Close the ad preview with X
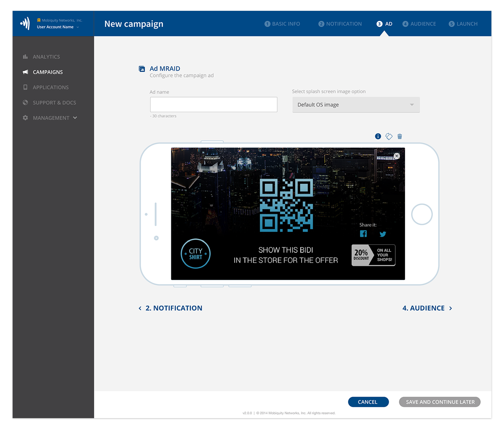The image size is (504, 429). (397, 156)
